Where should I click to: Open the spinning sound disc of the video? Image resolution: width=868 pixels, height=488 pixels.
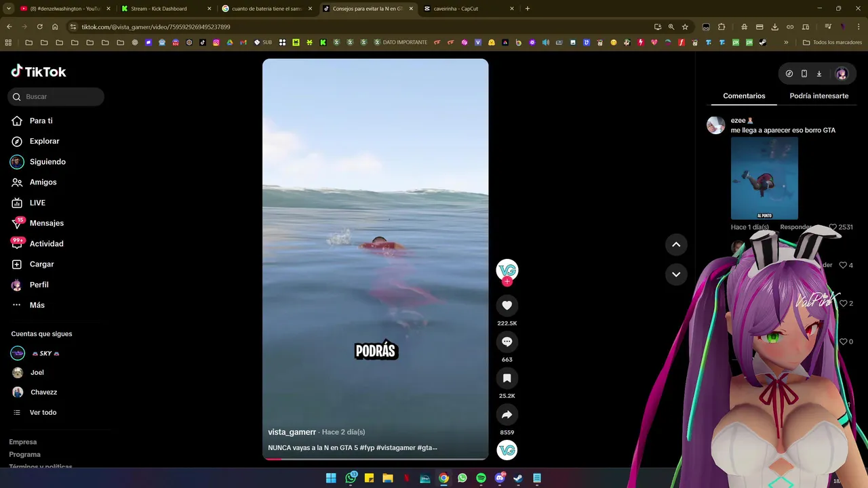click(x=507, y=450)
